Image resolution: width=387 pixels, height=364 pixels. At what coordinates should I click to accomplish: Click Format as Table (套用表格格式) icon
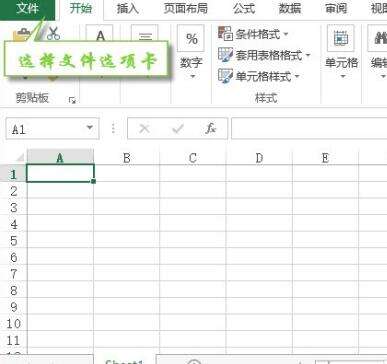point(225,55)
